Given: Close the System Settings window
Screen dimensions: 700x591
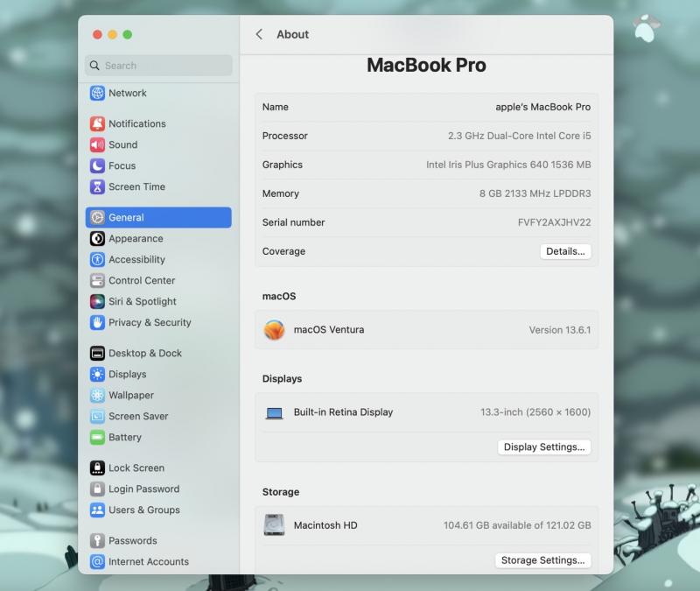Looking at the screenshot, I should 97,34.
